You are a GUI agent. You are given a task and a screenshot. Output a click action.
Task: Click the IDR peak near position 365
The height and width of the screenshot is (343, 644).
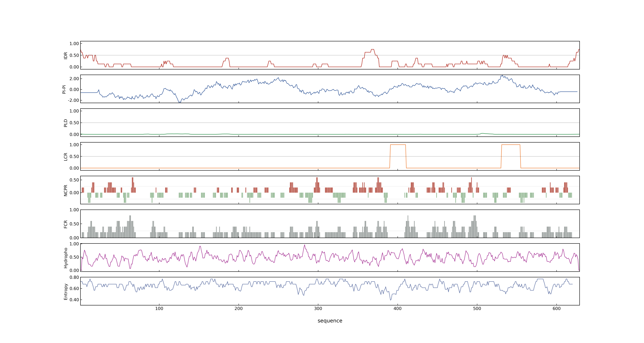pyautogui.click(x=372, y=49)
